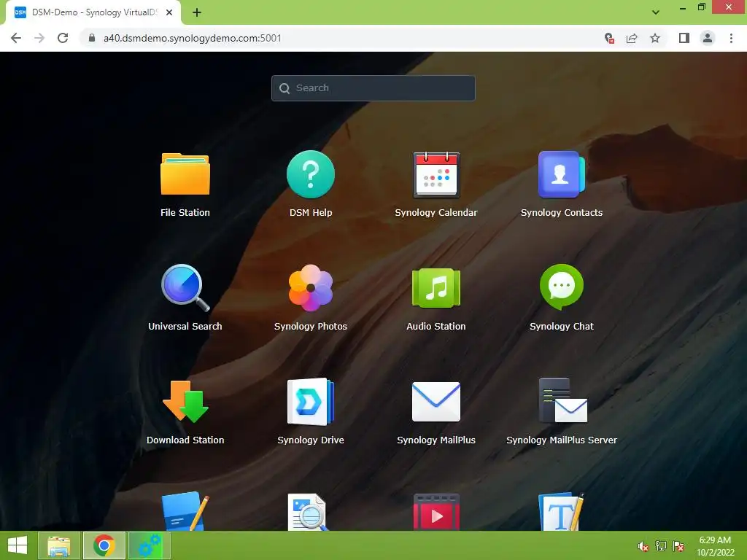Select the DSM-Demo browser tab
747x560 pixels.
[x=93, y=12]
